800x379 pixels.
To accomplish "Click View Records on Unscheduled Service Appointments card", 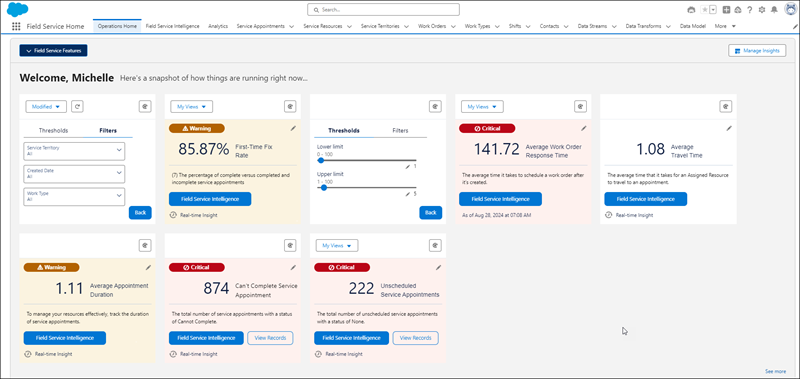I will (x=415, y=338).
